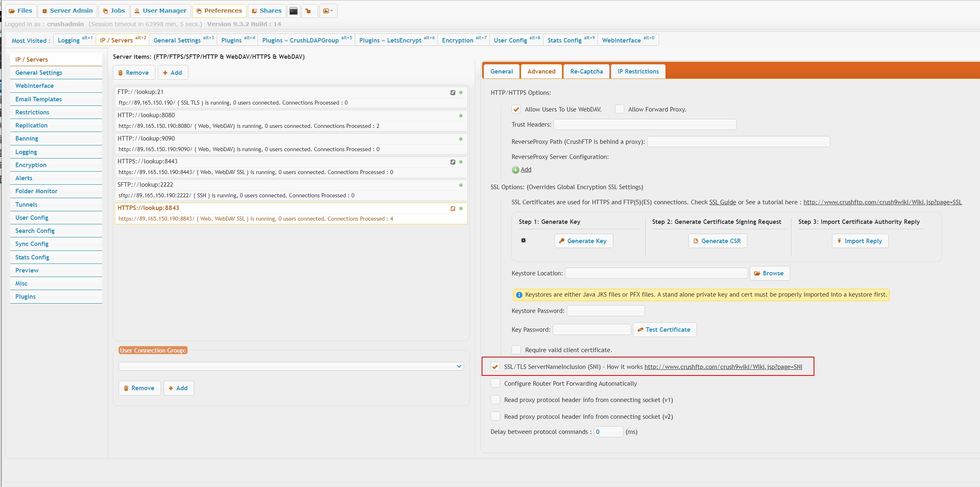Switch to the Re-Captcha tab
The height and width of the screenshot is (487, 980).
586,71
